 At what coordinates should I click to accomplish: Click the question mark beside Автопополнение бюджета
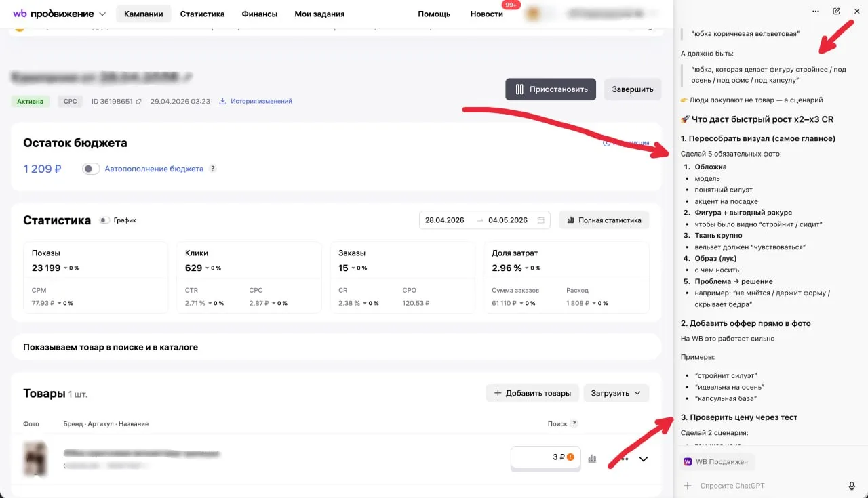coord(212,169)
